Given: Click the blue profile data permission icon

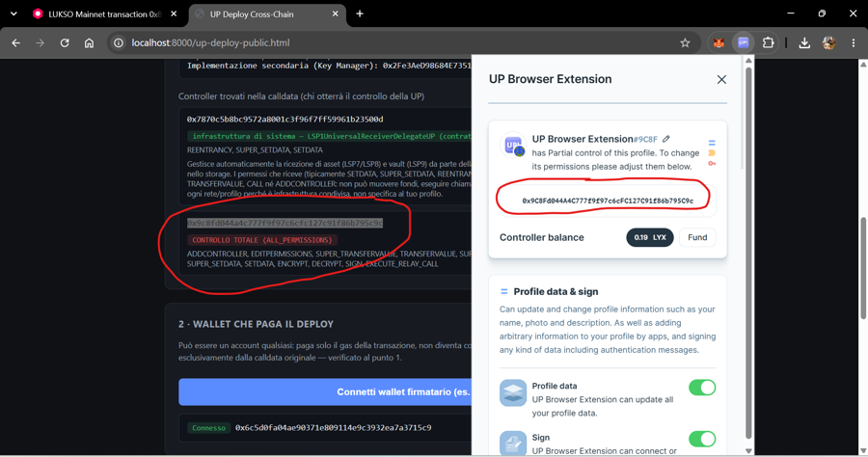Looking at the screenshot, I should pyautogui.click(x=712, y=143).
